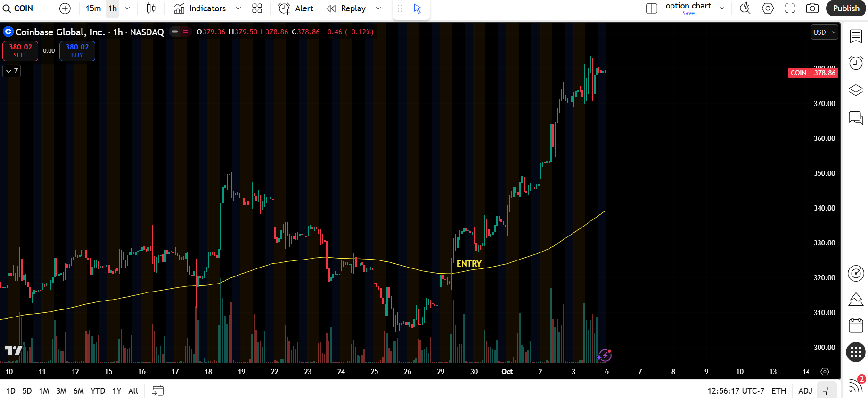Open chart settings hexagon icon
The height and width of the screenshot is (398, 868).
click(x=768, y=8)
